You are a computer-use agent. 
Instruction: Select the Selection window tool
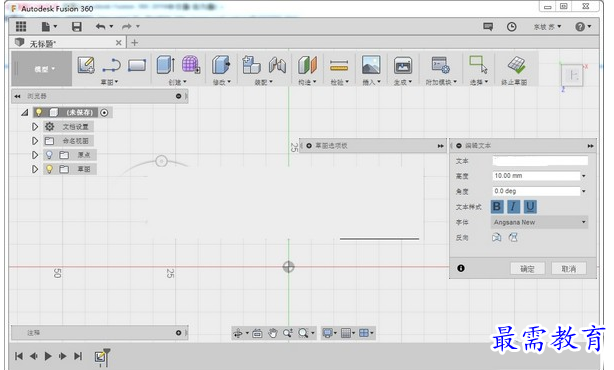(479, 65)
